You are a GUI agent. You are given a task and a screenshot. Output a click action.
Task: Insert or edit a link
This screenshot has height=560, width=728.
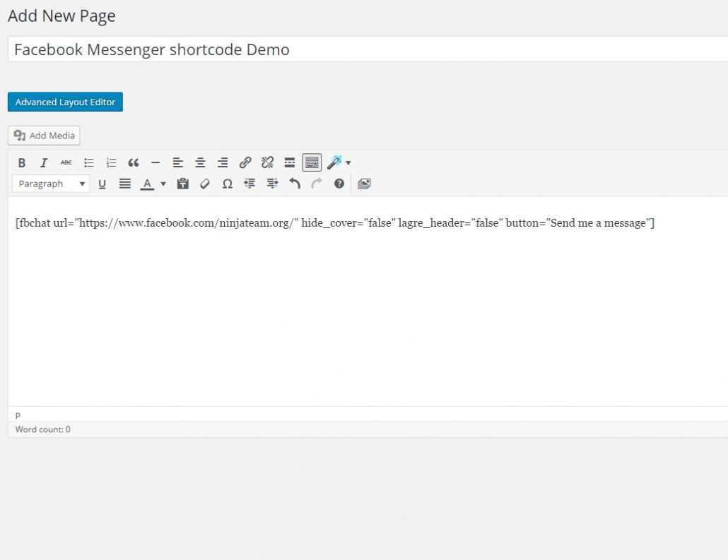tap(245, 163)
